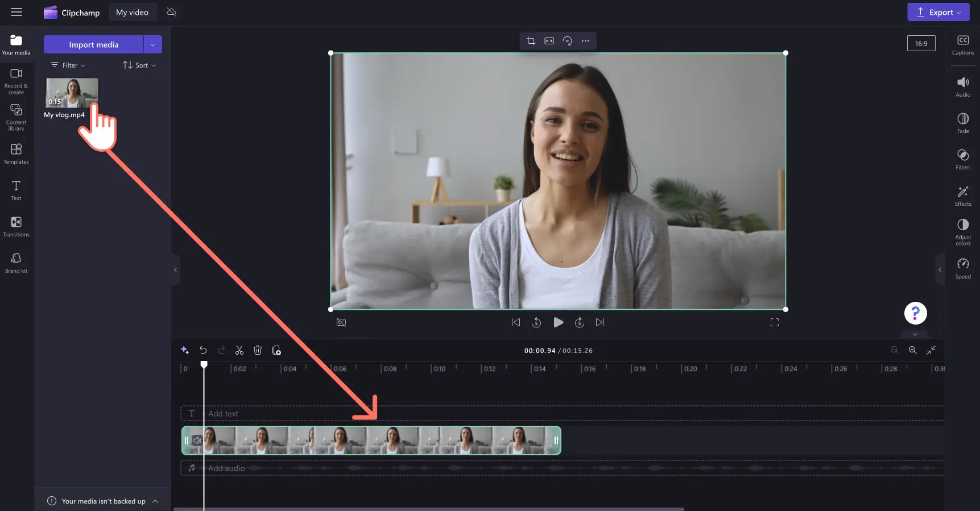The image size is (980, 511).
Task: Collapse the right property panel
Action: [x=940, y=269]
